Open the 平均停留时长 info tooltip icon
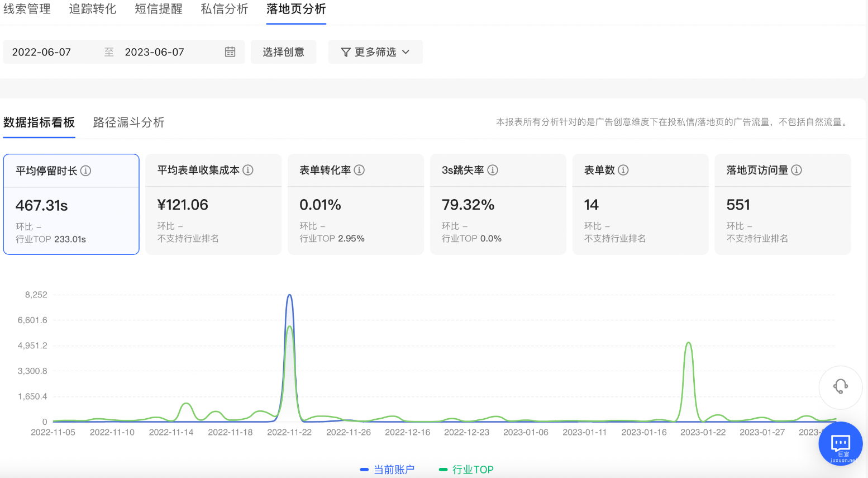868x478 pixels. [x=86, y=171]
